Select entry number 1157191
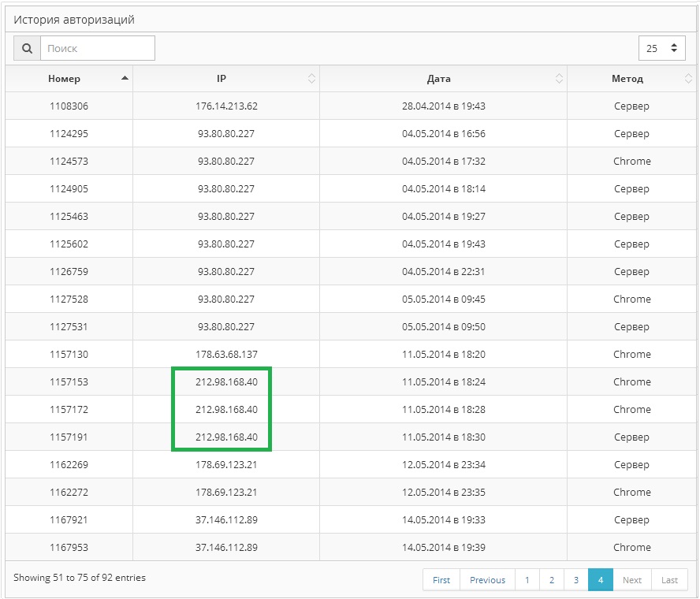The image size is (700, 599). click(x=69, y=437)
